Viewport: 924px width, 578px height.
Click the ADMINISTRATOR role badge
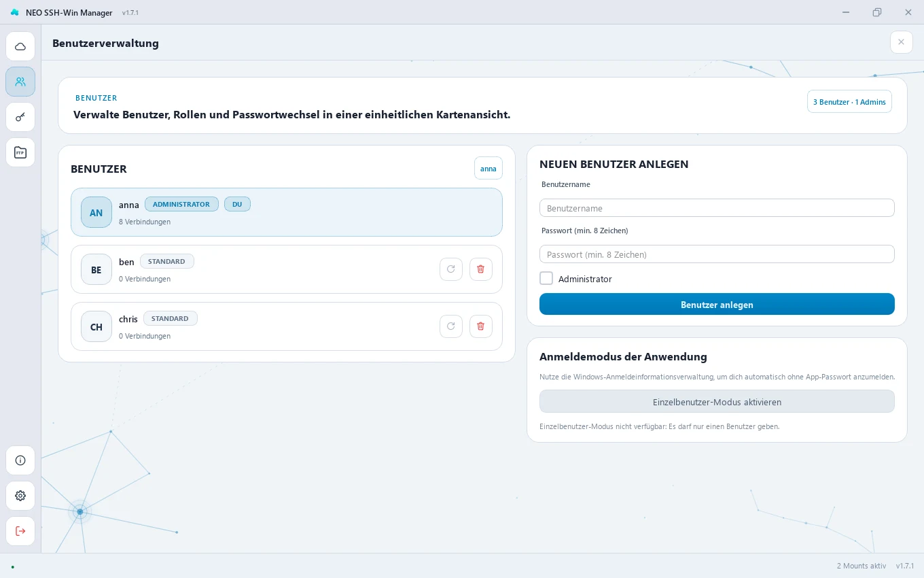tap(181, 204)
